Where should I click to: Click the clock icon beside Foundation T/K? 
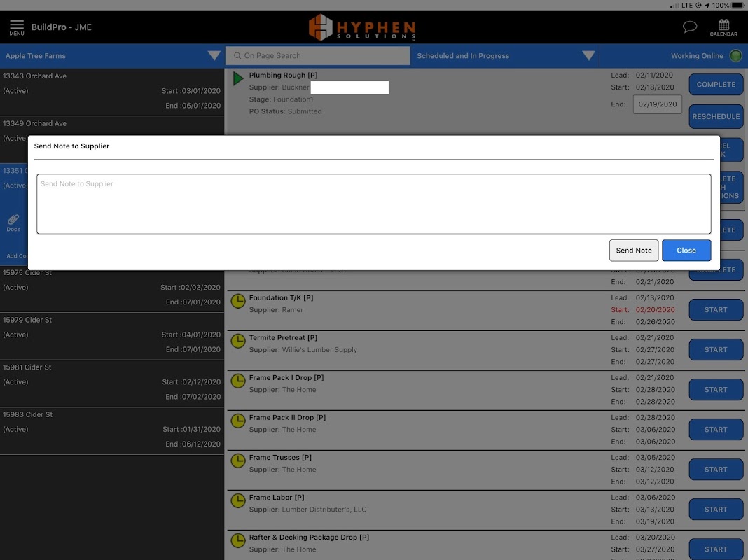pos(238,301)
